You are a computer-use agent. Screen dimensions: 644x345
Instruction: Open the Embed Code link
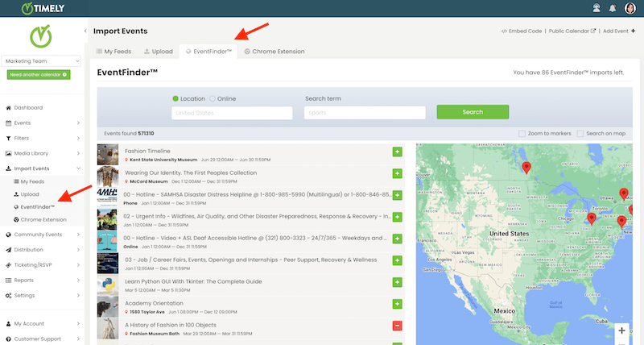click(x=522, y=31)
